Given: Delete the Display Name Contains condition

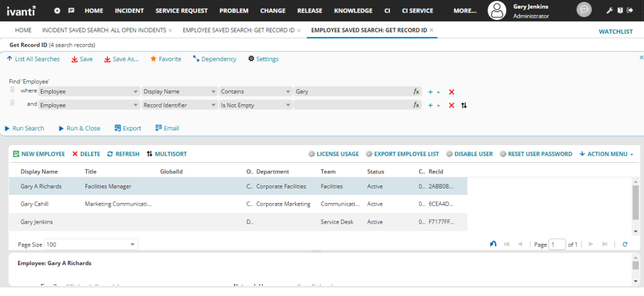Looking at the screenshot, I should [452, 92].
